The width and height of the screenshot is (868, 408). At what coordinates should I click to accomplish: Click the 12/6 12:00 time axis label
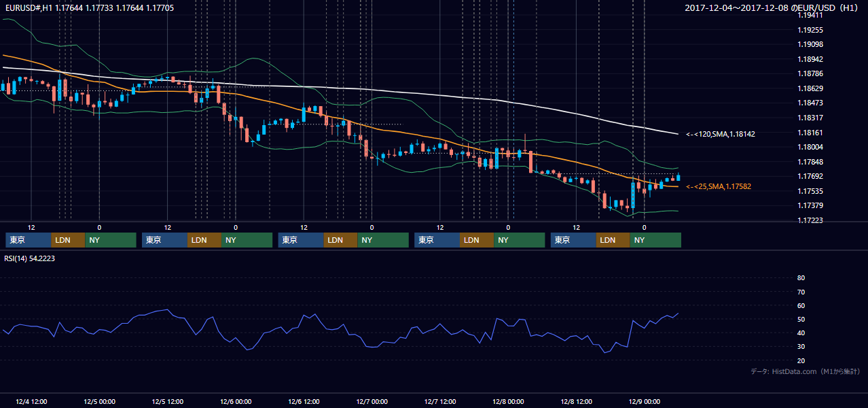[304, 402]
